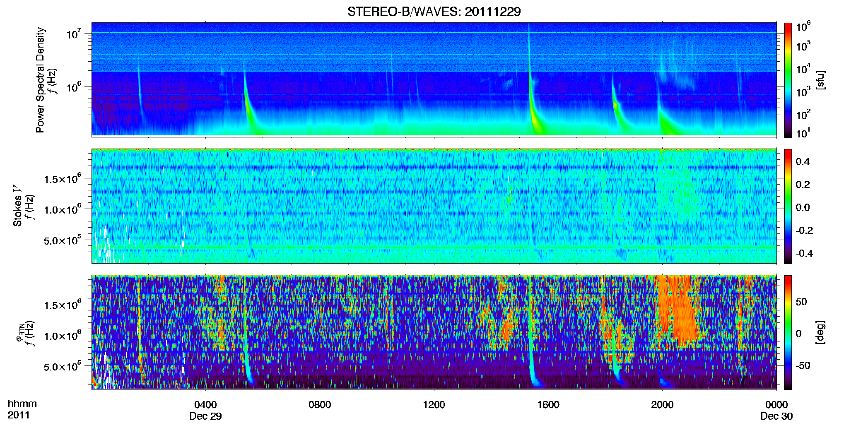The image size is (868, 447).
Task: Click the Dec 30 date label
Action: click(776, 416)
